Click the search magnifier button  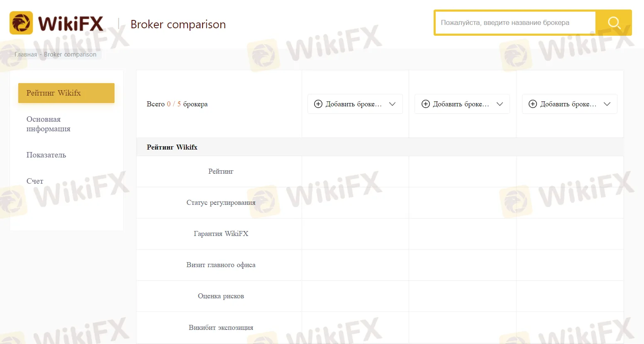point(614,23)
